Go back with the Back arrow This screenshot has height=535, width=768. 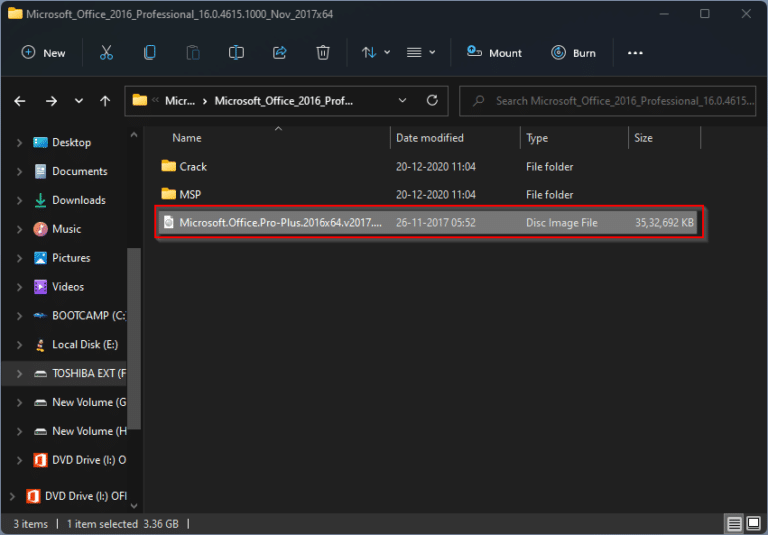pyautogui.click(x=20, y=101)
